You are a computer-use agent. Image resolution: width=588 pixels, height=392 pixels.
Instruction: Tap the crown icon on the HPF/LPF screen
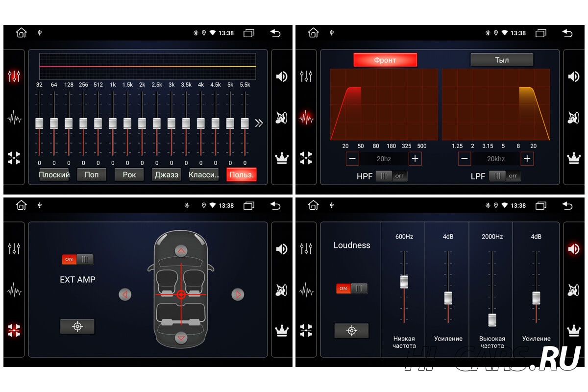coord(573,158)
